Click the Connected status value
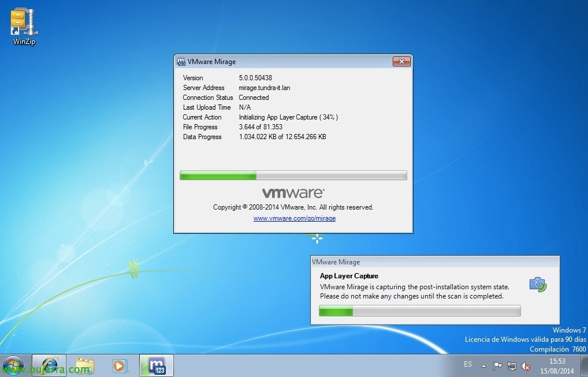The width and height of the screenshot is (588, 377). point(254,98)
